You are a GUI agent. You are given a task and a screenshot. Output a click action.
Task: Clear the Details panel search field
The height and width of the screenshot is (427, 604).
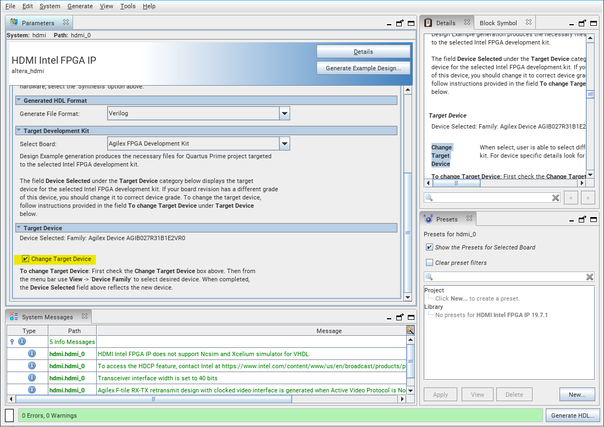[x=555, y=198]
